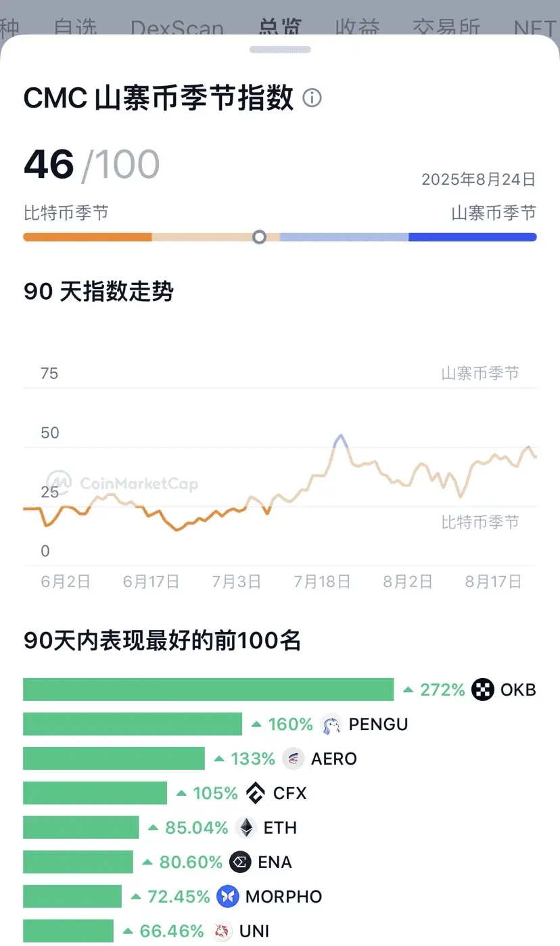Viewport: 560px width, 946px height.
Task: Select the OKB coin logo
Action: [x=483, y=690]
